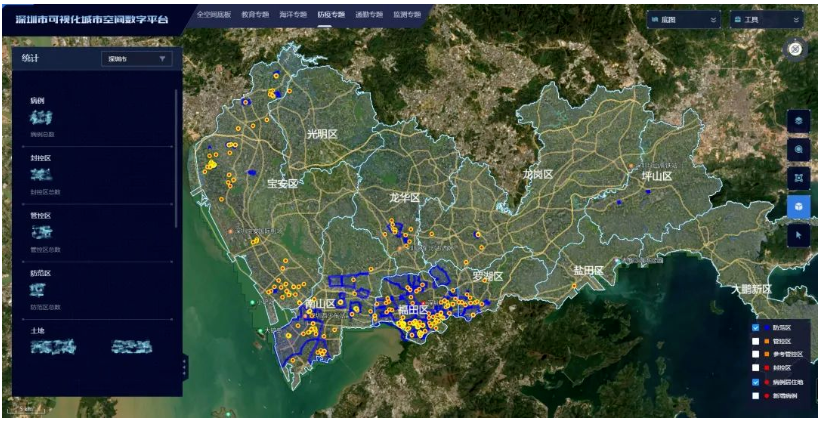This screenshot has height=422, width=819.
Task: Select the pointer cursor tool icon
Action: pos(799,235)
